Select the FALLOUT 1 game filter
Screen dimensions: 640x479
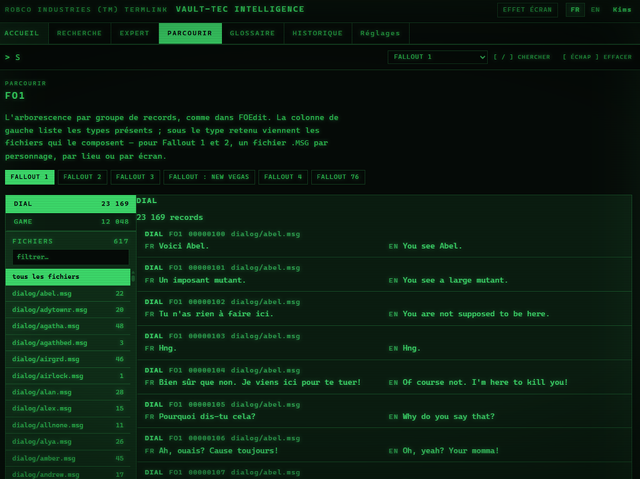tap(29, 177)
